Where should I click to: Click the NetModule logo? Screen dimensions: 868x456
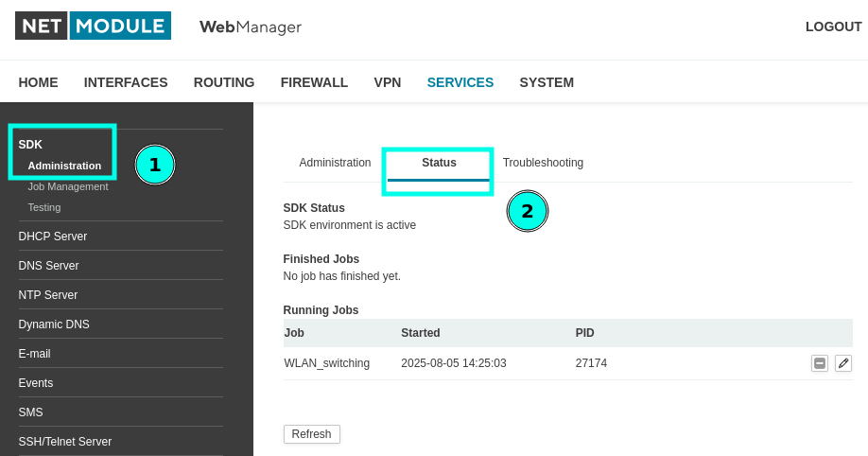pyautogui.click(x=93, y=26)
